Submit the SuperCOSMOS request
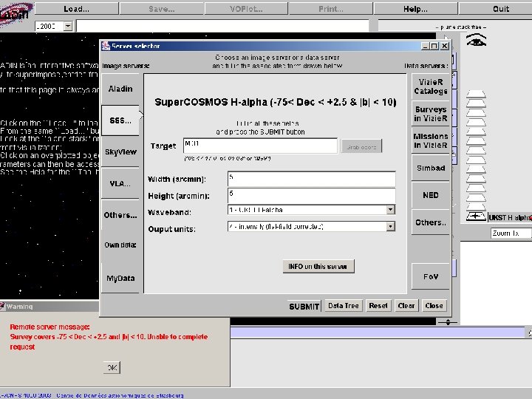The height and width of the screenshot is (399, 532). pyautogui.click(x=304, y=307)
